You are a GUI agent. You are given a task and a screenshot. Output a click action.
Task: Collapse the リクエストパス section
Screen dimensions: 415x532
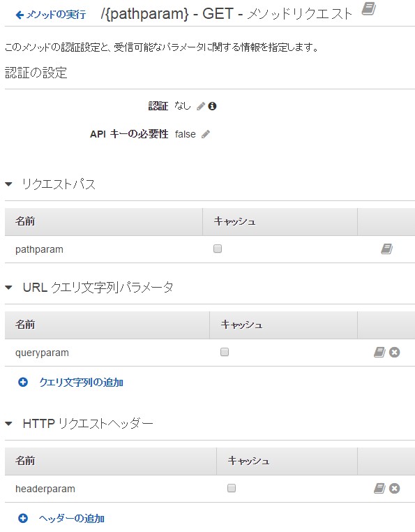[9, 184]
